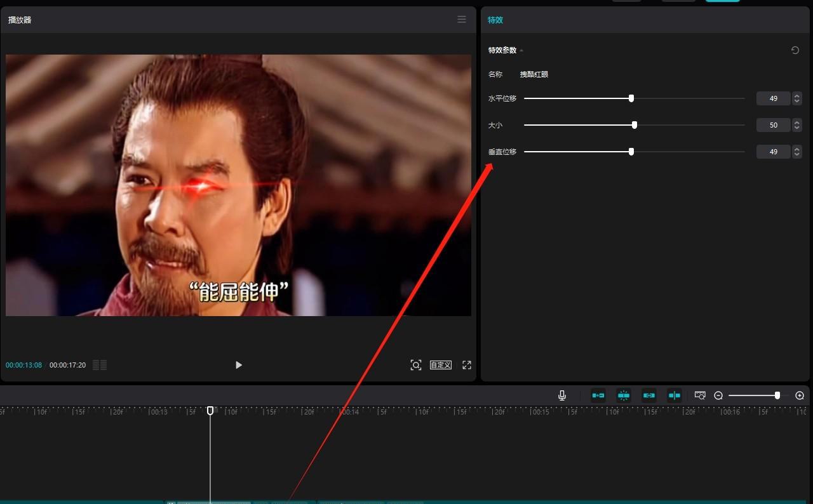813x504 pixels.
Task: Switch to the 特效 tab
Action: tap(495, 20)
